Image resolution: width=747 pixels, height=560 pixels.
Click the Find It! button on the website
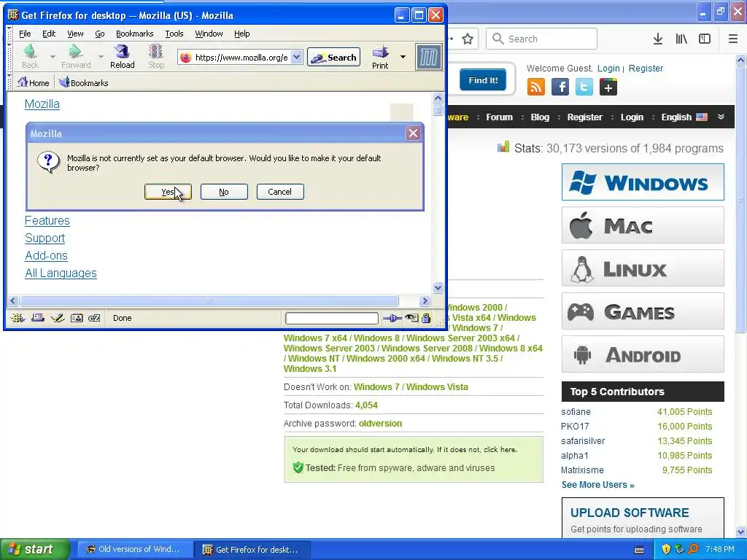click(x=483, y=80)
